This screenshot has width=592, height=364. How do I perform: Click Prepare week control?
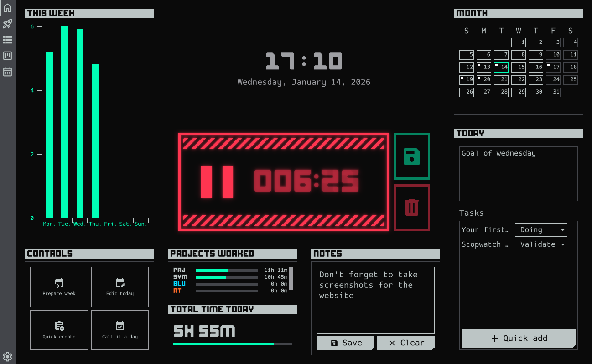click(59, 287)
